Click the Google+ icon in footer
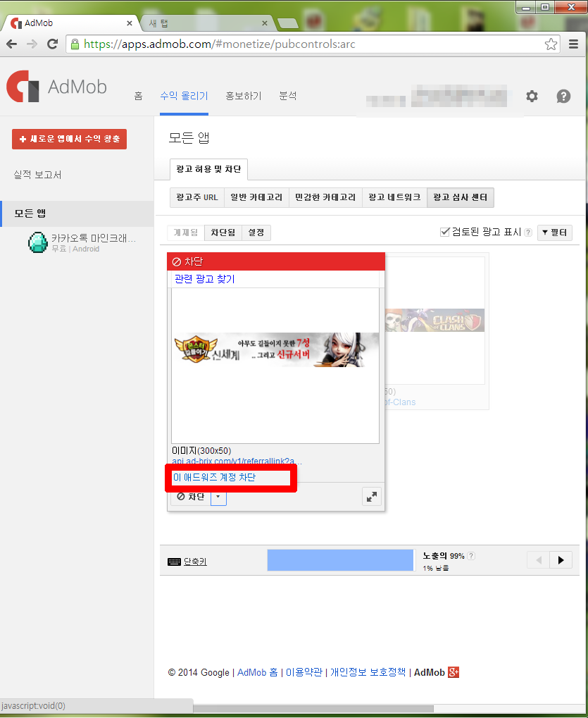Image resolution: width=588 pixels, height=718 pixels. 453,672
